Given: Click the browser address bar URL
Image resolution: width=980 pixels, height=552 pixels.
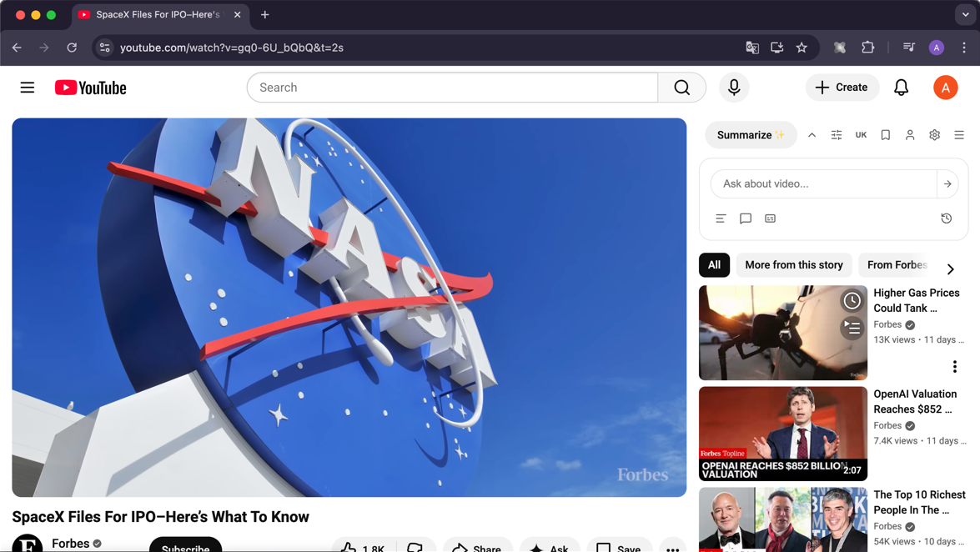Looking at the screenshot, I should pyautogui.click(x=232, y=48).
